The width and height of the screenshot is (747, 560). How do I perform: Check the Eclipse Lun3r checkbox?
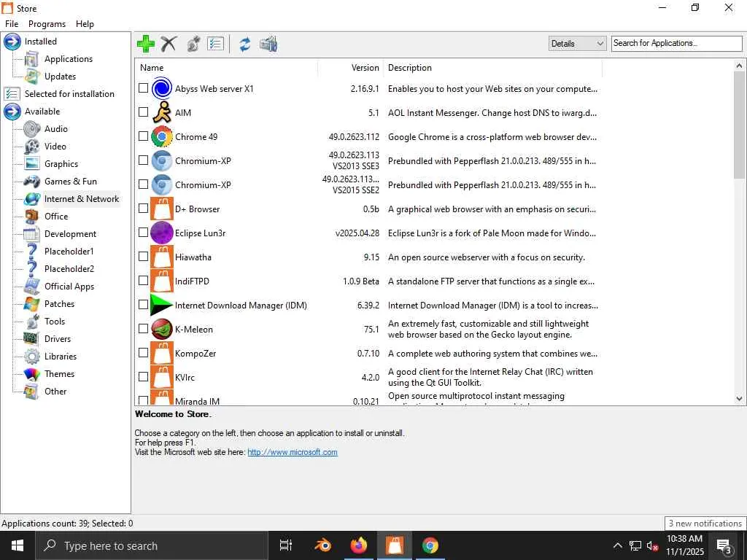point(144,233)
